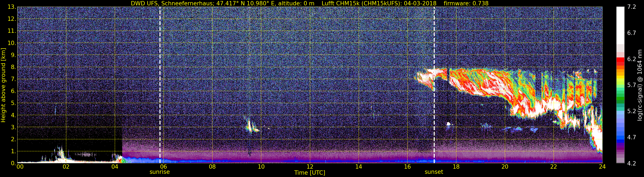The image size is (644, 177).
Task: Click the colorbar value '5.2'
Action: [x=632, y=111]
